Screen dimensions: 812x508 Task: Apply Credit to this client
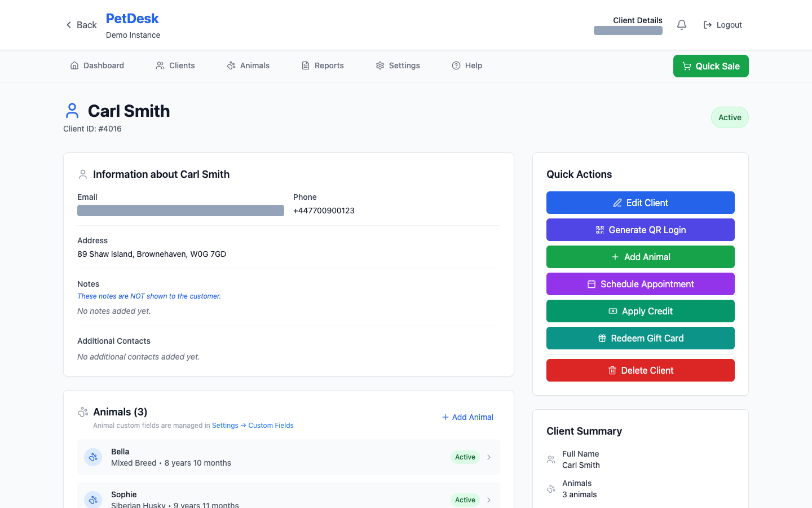(641, 311)
